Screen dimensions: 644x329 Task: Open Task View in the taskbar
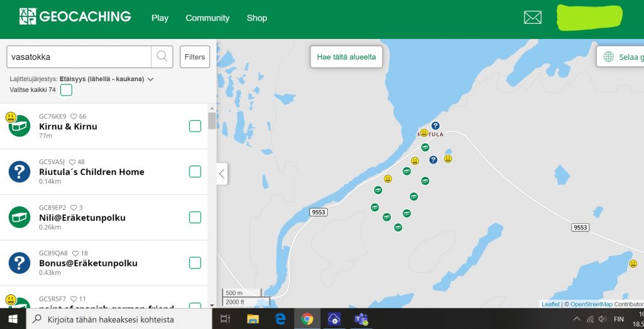[x=225, y=319]
